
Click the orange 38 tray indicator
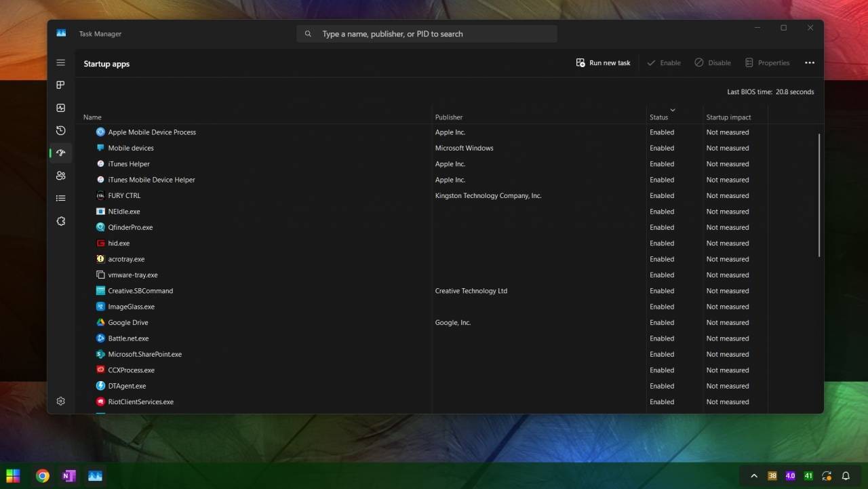pyautogui.click(x=772, y=475)
